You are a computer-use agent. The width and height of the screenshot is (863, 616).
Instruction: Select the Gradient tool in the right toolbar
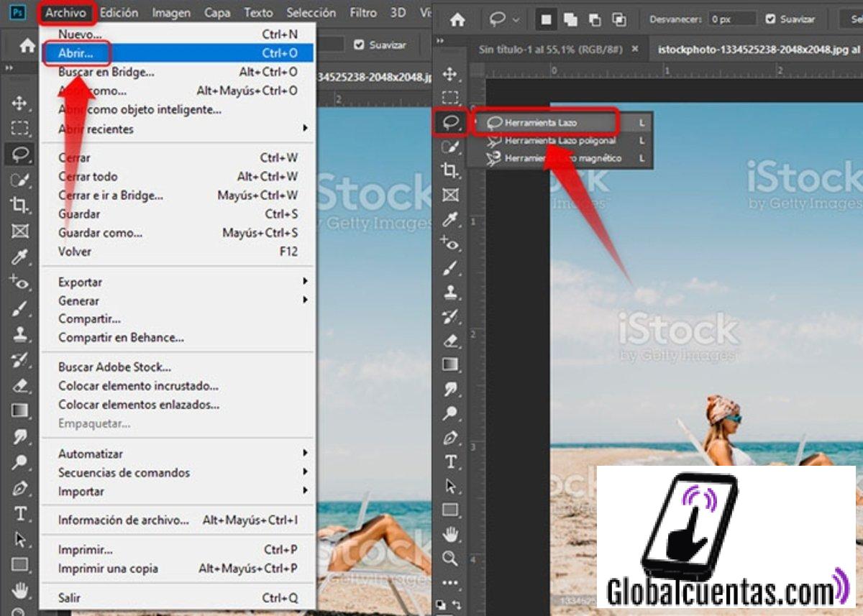pyautogui.click(x=450, y=364)
